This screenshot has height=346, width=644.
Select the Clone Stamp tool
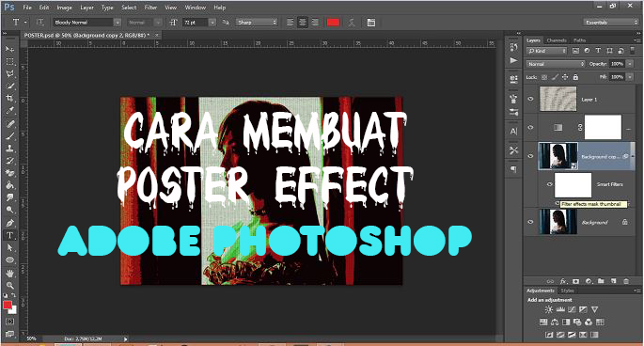tap(9, 149)
